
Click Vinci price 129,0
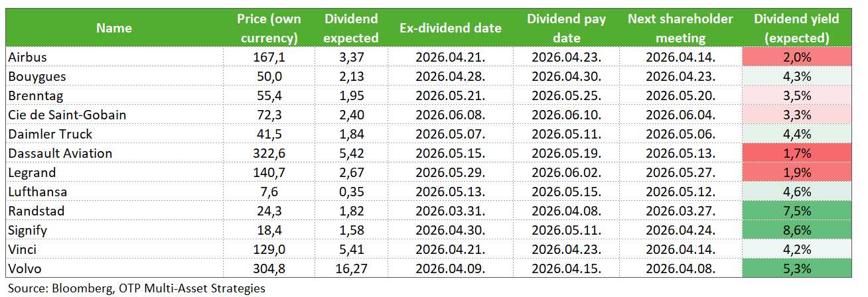tap(269, 250)
